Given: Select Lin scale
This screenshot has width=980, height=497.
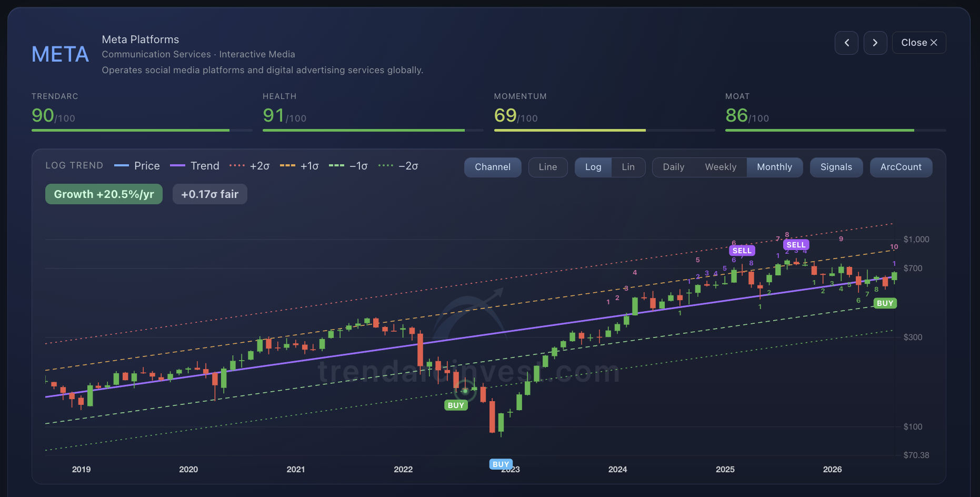Looking at the screenshot, I should [628, 167].
